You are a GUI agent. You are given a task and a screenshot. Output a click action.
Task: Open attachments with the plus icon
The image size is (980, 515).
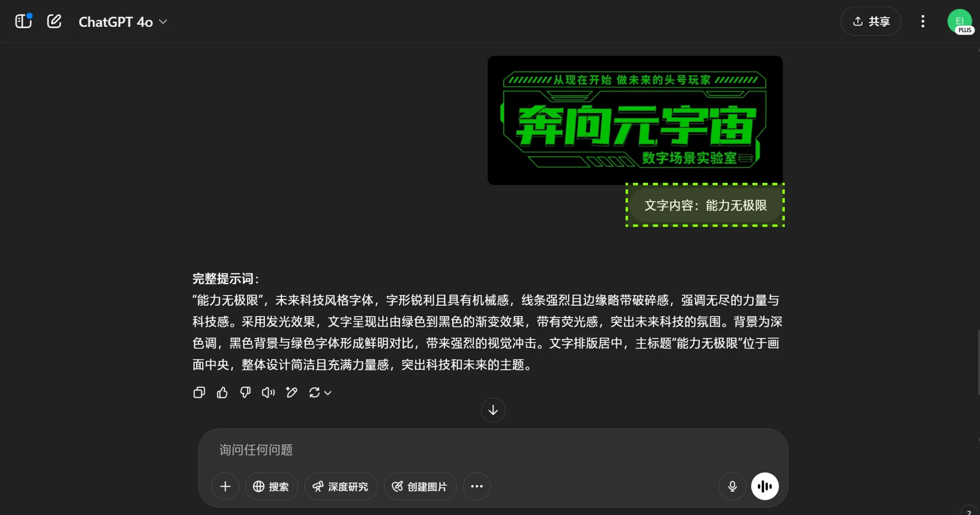225,486
